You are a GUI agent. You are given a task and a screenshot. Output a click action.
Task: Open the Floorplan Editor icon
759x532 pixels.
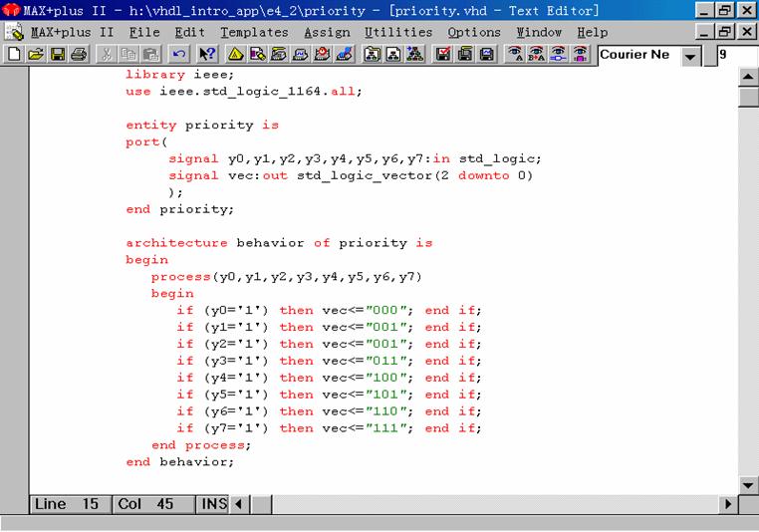258,54
